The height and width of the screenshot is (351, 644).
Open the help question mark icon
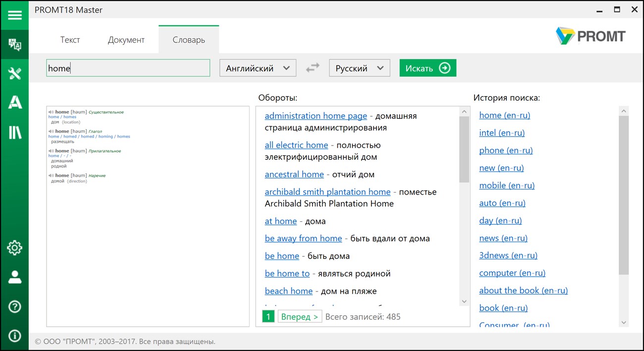[x=15, y=306]
